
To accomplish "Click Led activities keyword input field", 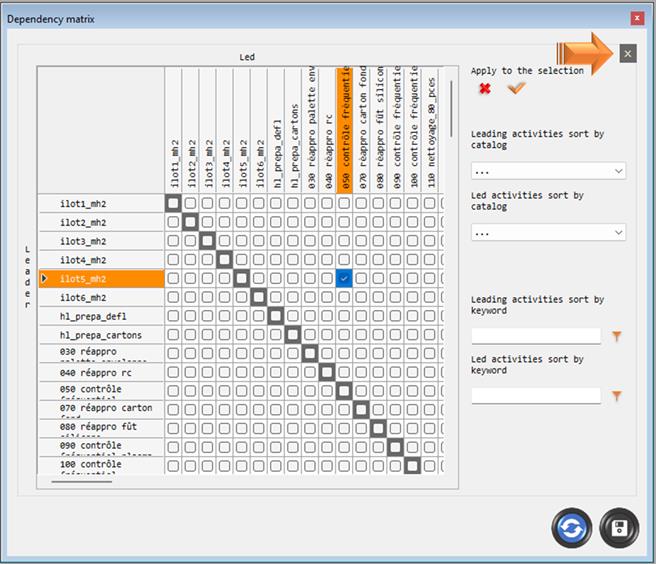I will (x=536, y=395).
